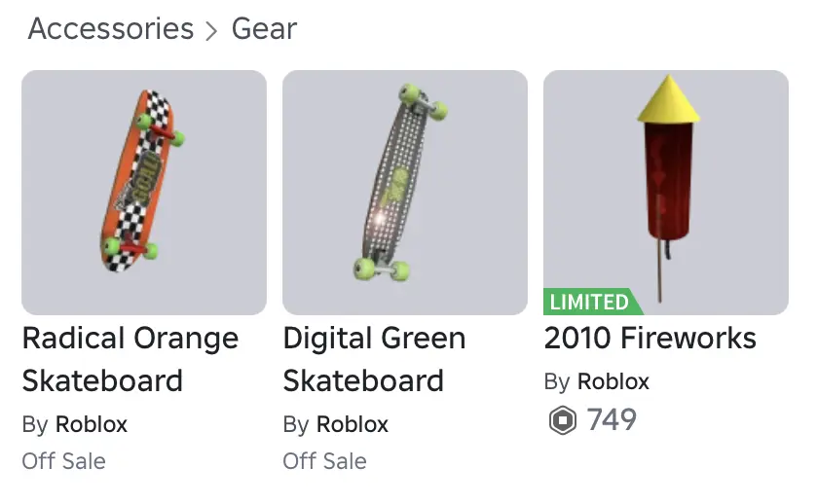
Task: Open the 2010 Fireworks item thumbnail
Action: 666,192
